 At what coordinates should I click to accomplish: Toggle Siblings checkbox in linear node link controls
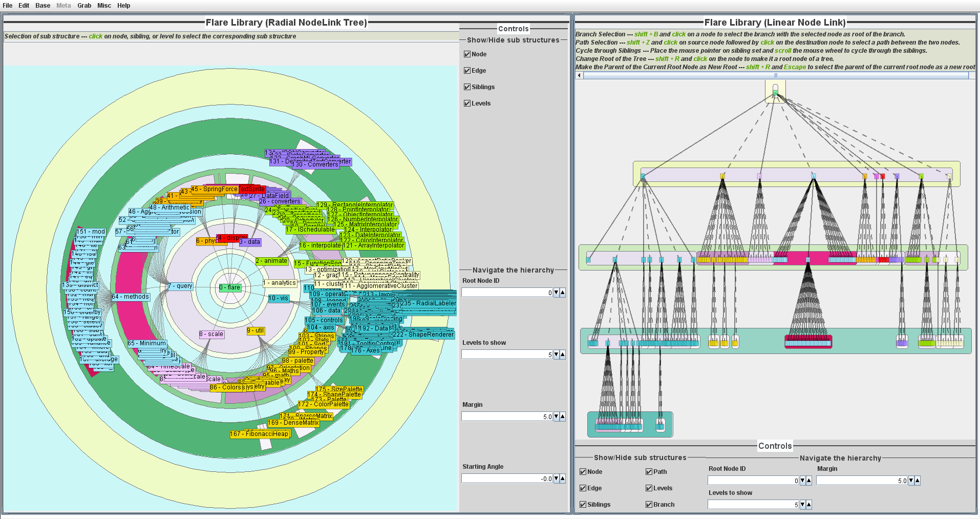583,505
